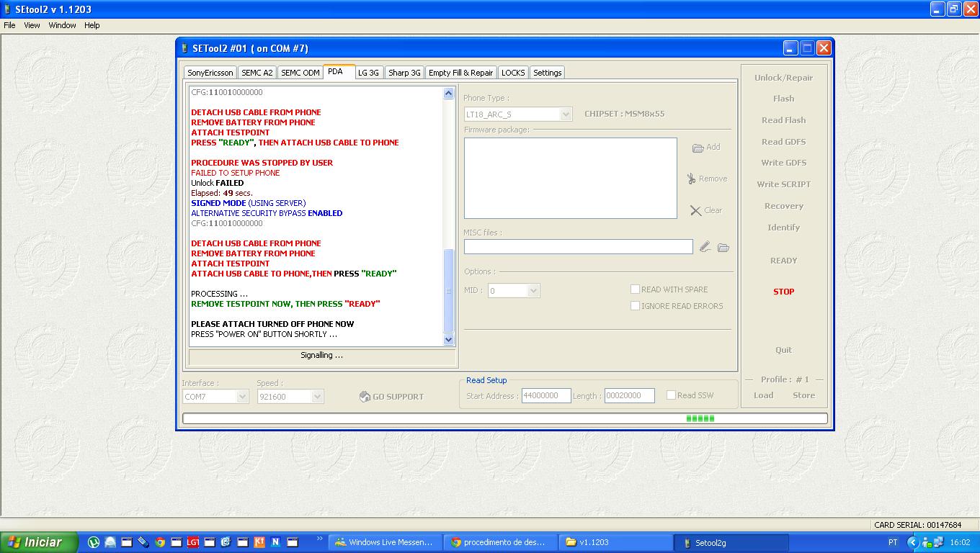Click the Identify button

(784, 228)
